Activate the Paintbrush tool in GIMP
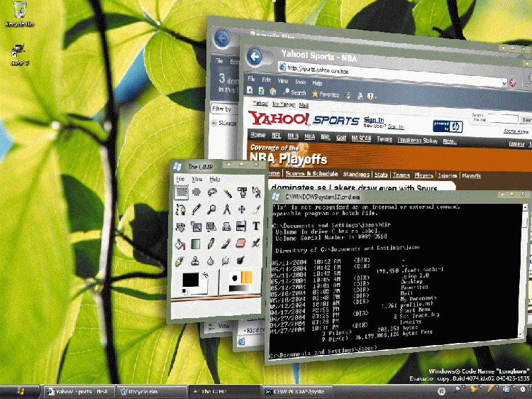Viewport: 532px width, 399px height. tap(226, 244)
